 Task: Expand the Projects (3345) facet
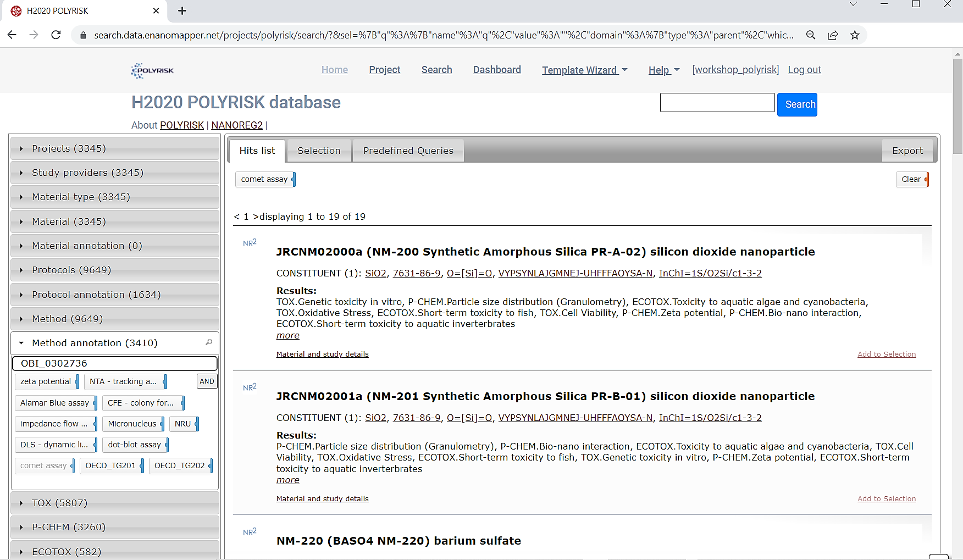(x=69, y=148)
